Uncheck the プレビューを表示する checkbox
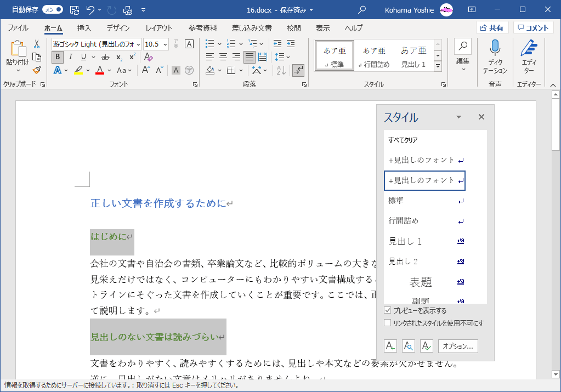 pos(388,310)
